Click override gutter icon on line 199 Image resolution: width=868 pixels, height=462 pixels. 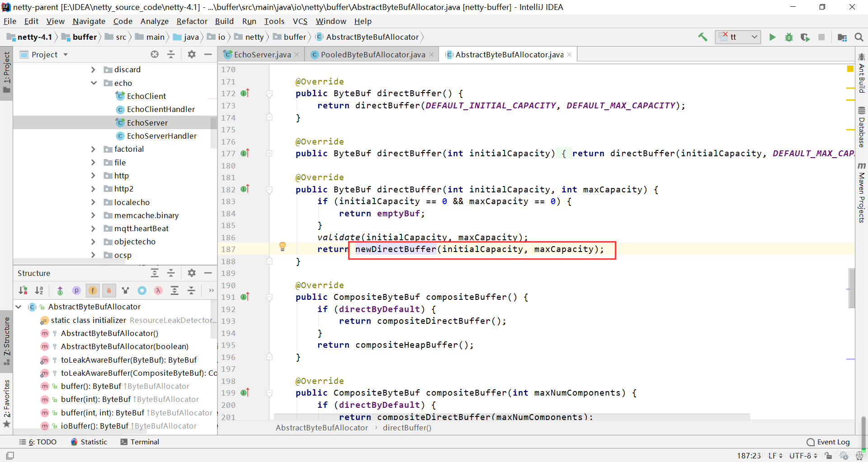[245, 392]
